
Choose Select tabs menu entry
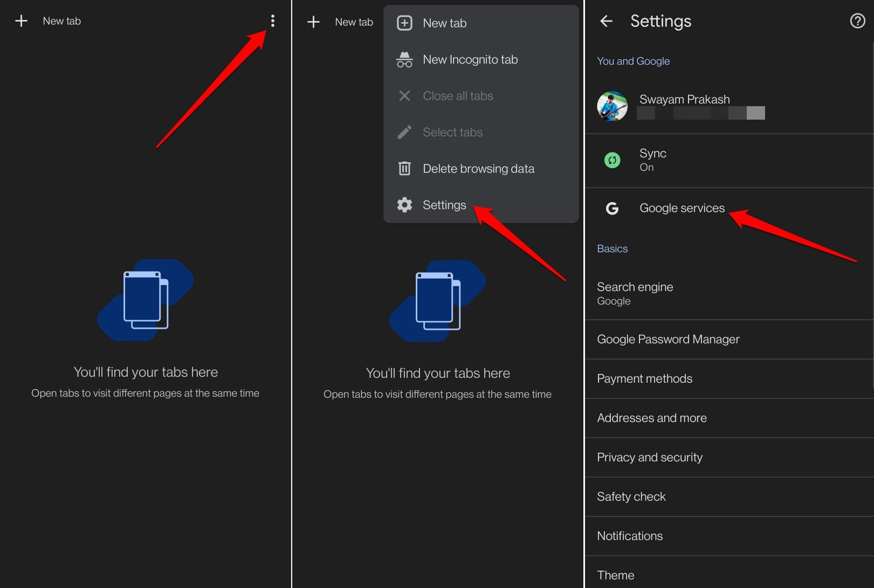(481, 132)
